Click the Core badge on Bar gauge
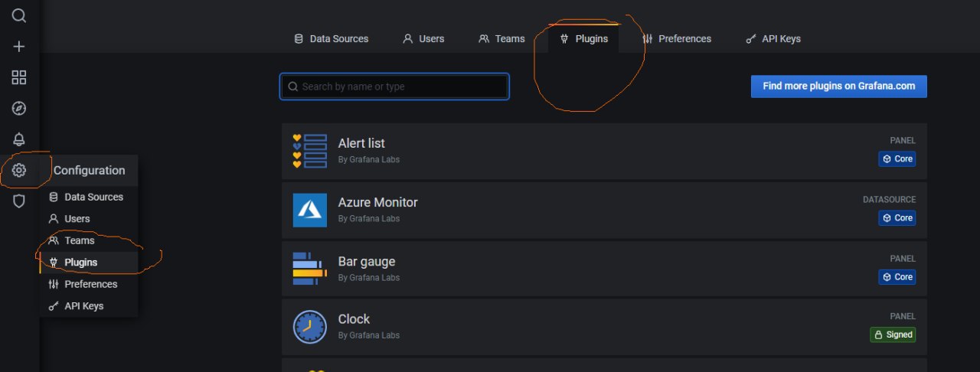Image resolution: width=980 pixels, height=372 pixels. point(897,277)
